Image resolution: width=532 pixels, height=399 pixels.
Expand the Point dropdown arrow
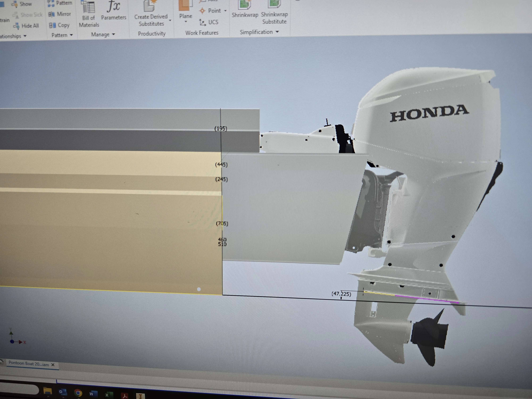pos(225,11)
